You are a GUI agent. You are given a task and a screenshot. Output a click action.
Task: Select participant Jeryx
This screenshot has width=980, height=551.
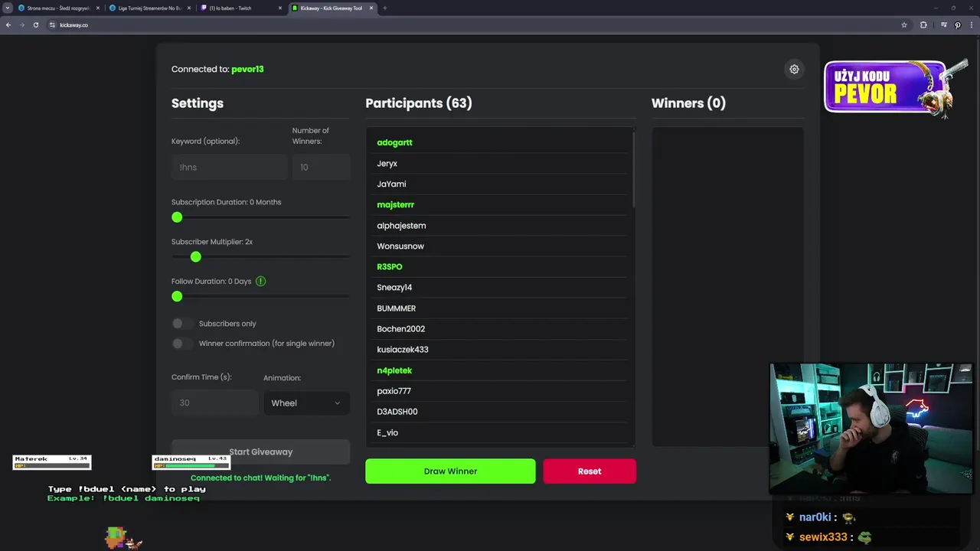point(387,163)
